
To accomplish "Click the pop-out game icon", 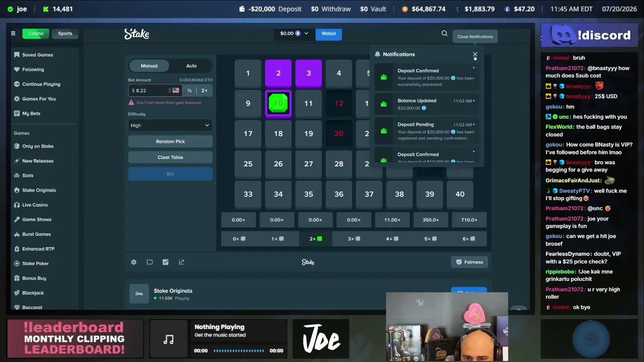I will point(182,262).
